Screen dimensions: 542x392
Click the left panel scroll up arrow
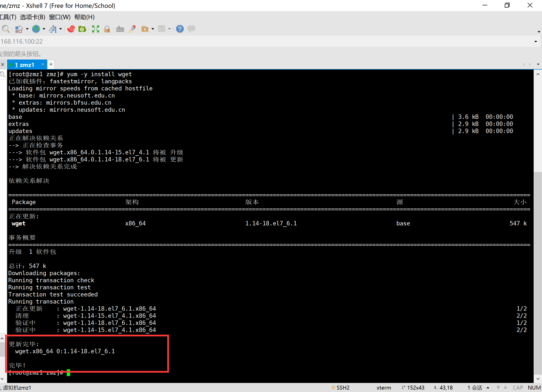[x=2, y=339]
